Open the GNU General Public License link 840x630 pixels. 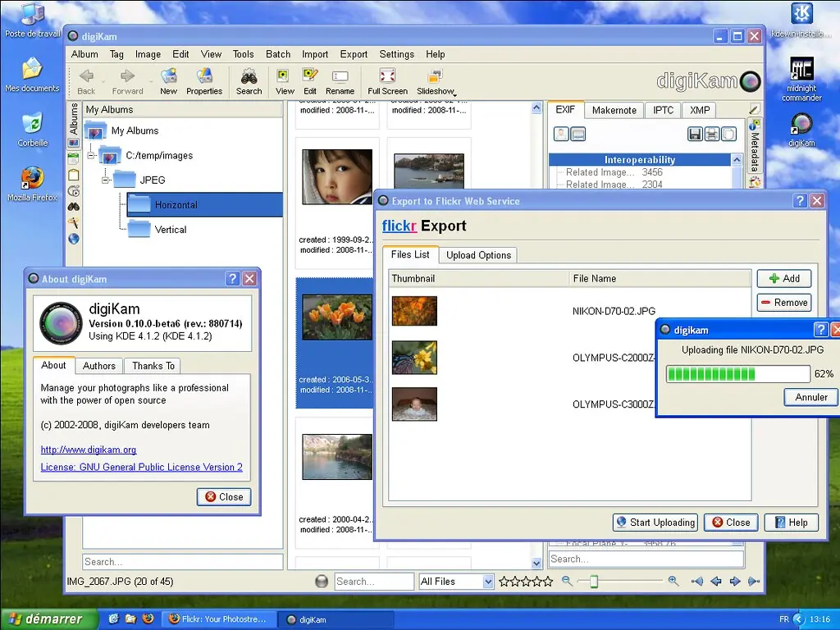click(x=141, y=467)
